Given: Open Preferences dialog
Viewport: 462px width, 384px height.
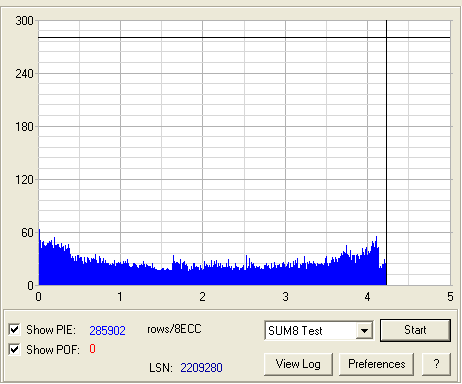Looking at the screenshot, I should (376, 364).
